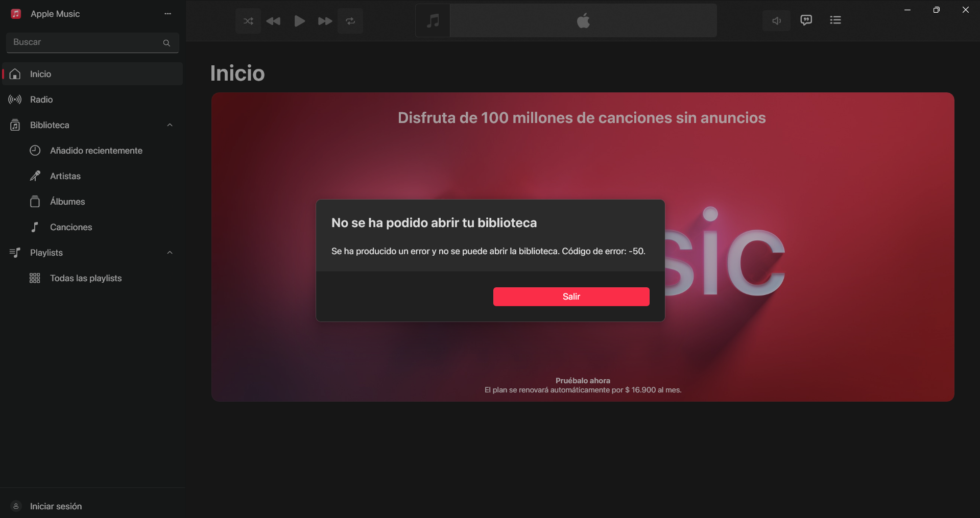Viewport: 980px width, 518px height.
Task: Click the playlist icon beside Playlists
Action: tap(15, 253)
